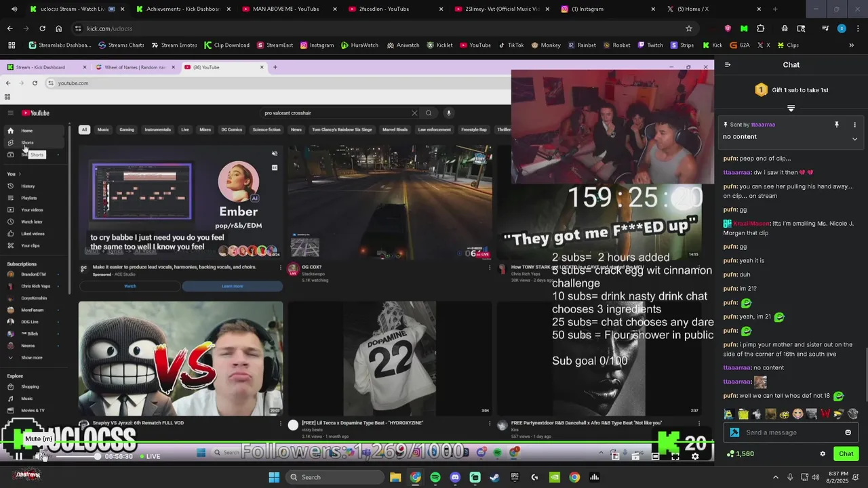Open File Explorer from taskbar
The height and width of the screenshot is (488, 868).
(395, 477)
